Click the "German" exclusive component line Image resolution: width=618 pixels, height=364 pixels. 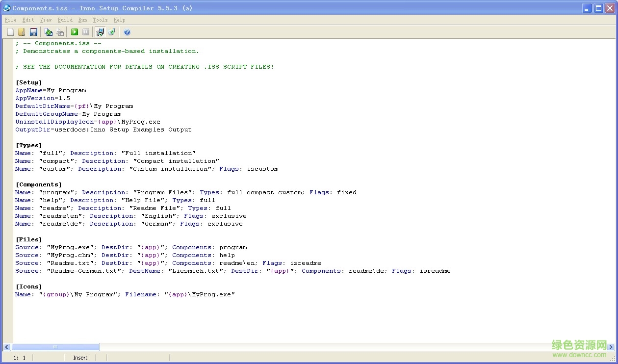coord(129,224)
